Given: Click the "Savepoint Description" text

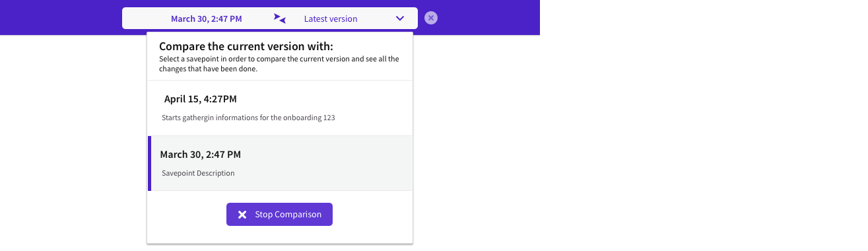Looking at the screenshot, I should tap(198, 174).
